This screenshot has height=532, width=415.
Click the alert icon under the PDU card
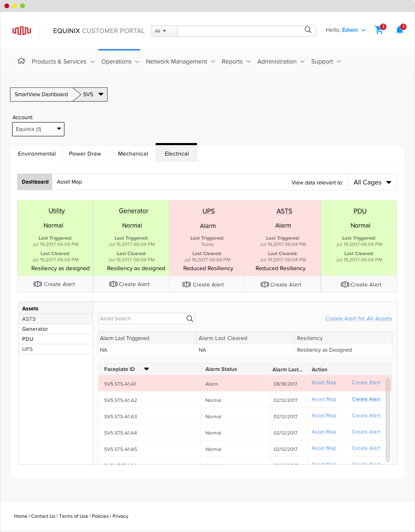click(x=345, y=284)
